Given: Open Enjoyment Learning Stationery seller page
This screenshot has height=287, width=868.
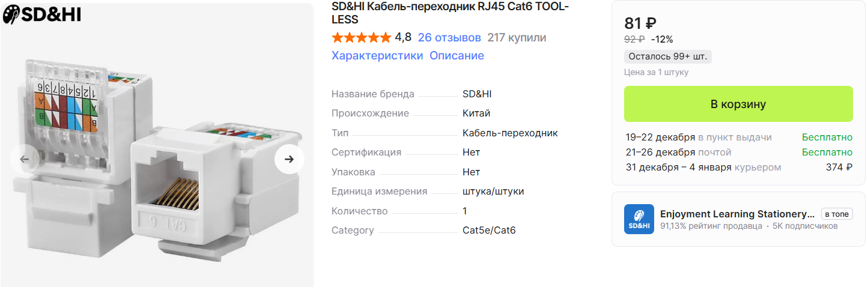Looking at the screenshot, I should pos(737,214).
